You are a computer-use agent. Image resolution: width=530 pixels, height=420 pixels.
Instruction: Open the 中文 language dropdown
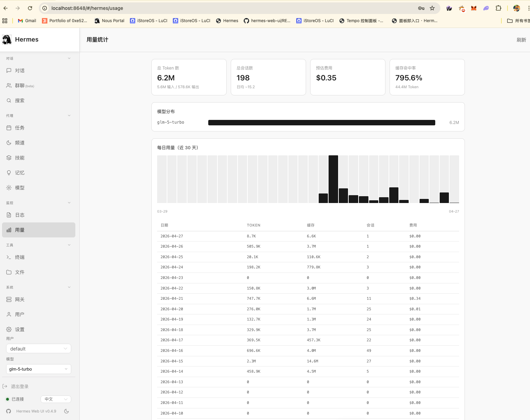tap(56, 399)
